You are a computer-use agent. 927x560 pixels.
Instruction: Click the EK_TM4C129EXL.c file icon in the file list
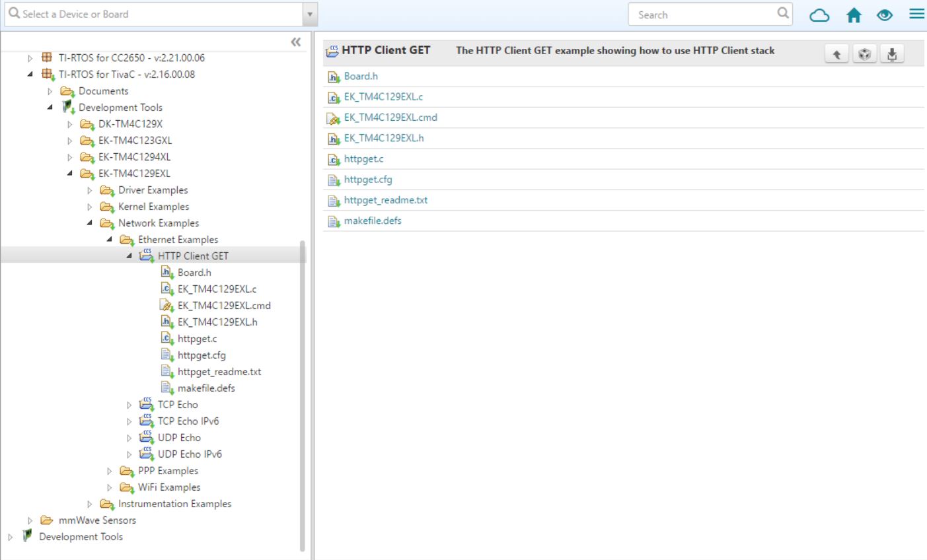pyautogui.click(x=334, y=98)
